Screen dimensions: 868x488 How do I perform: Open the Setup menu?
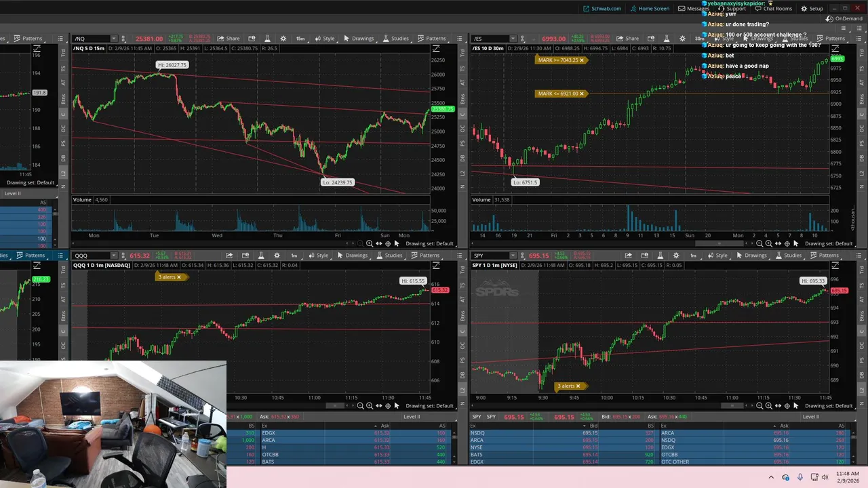pos(812,9)
